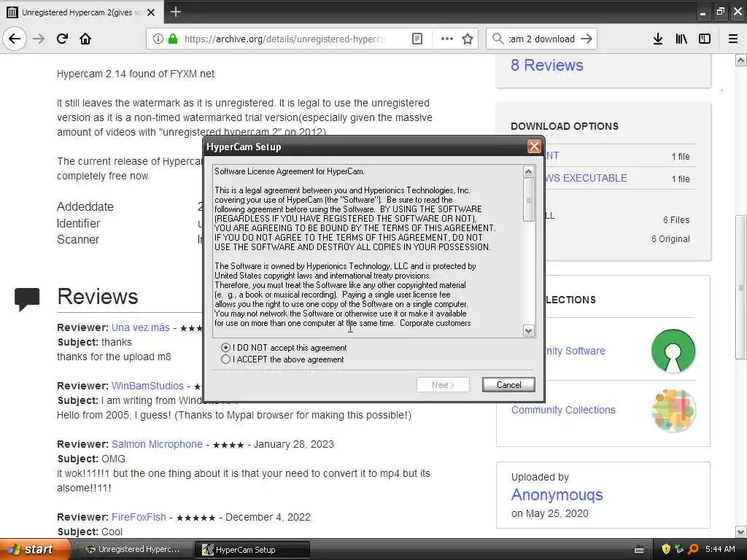The image size is (747, 560).
Task: Open the on-screen keyboard tray icon
Action: pos(639,550)
